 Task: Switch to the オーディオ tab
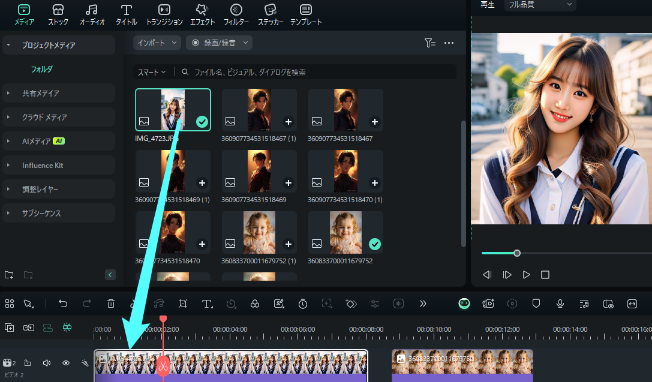(92, 15)
